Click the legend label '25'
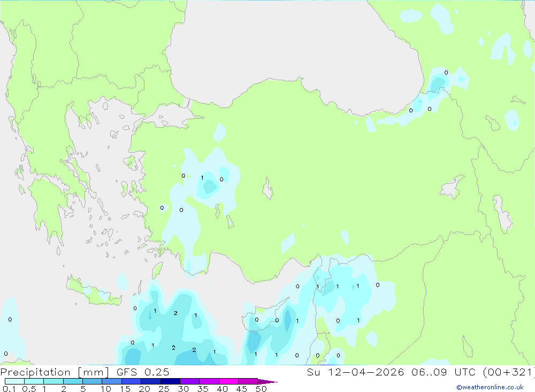The width and height of the screenshot is (535, 392). pos(164,389)
